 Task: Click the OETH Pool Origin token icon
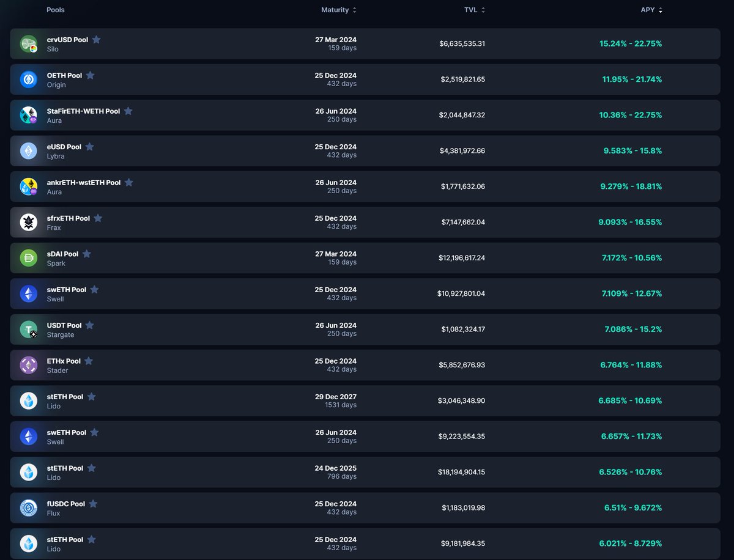point(29,79)
